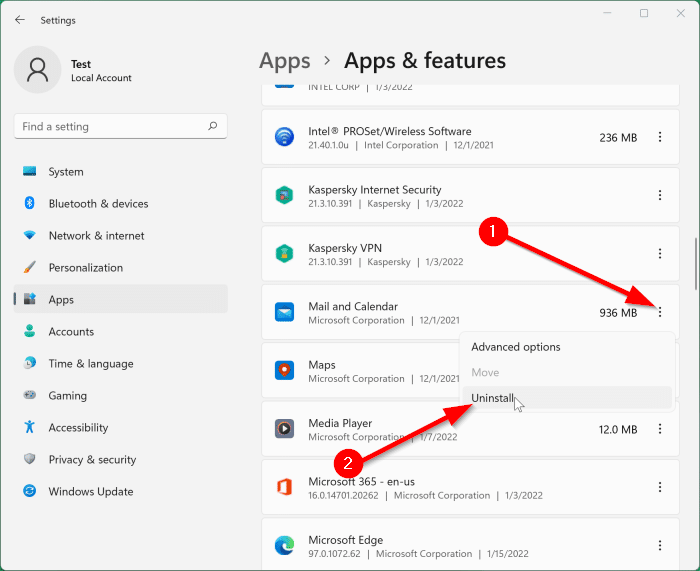Open Accessibility settings category
700x571 pixels.
[121, 428]
